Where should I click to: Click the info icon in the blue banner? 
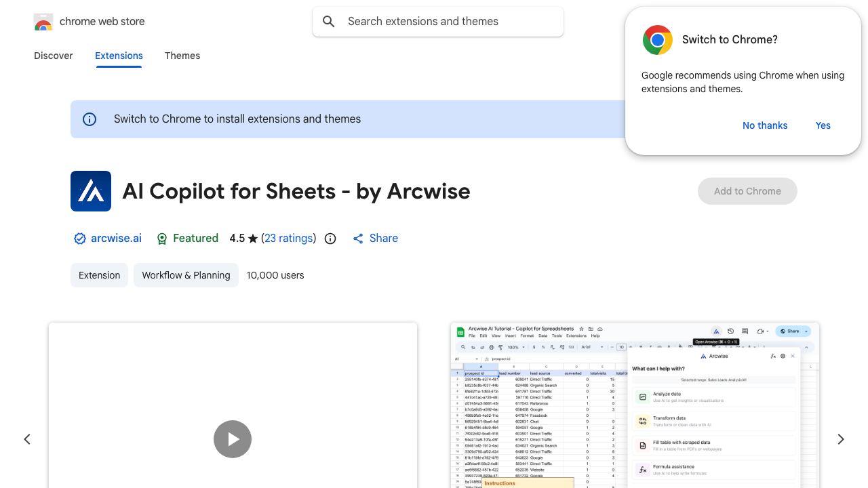[90, 119]
